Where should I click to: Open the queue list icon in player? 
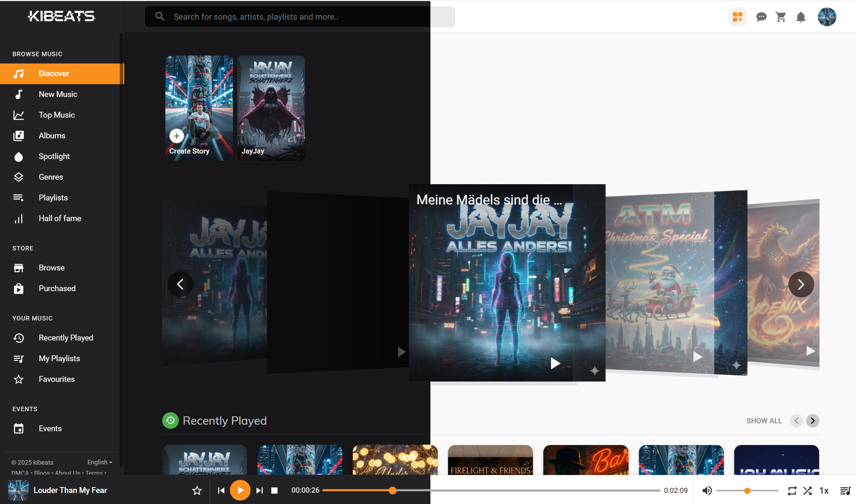click(845, 491)
